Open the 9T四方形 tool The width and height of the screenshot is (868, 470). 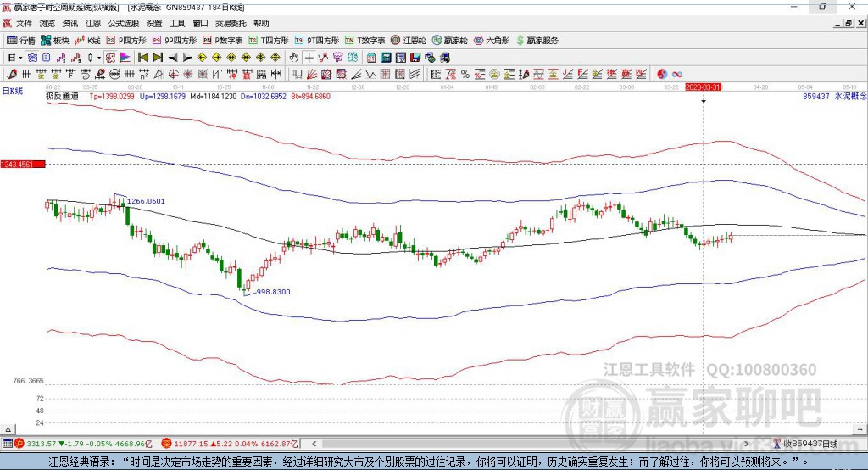pos(317,41)
